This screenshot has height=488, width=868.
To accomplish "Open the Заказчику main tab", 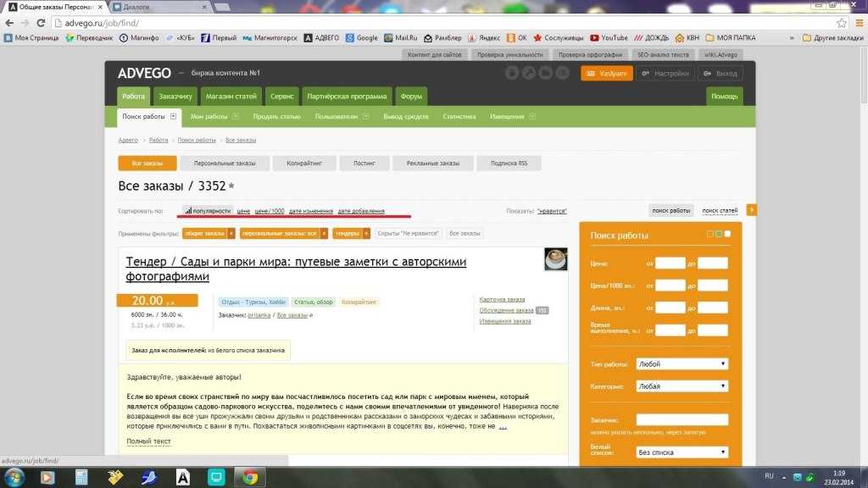I will [175, 97].
